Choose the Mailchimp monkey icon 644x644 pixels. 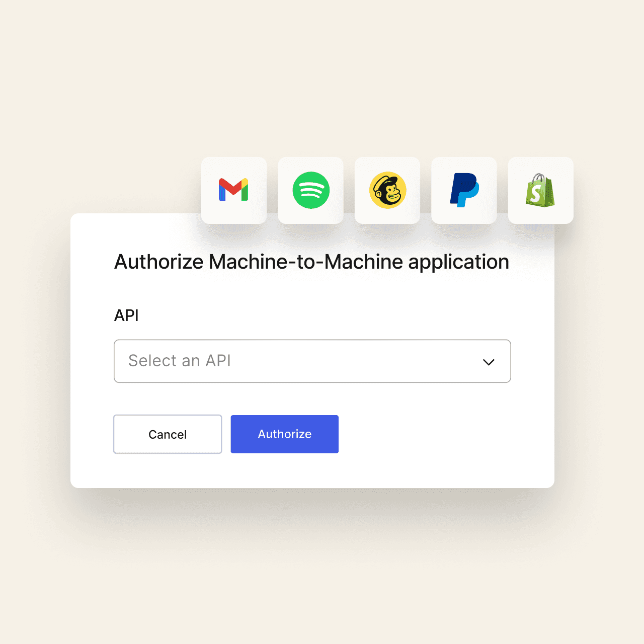click(x=387, y=190)
